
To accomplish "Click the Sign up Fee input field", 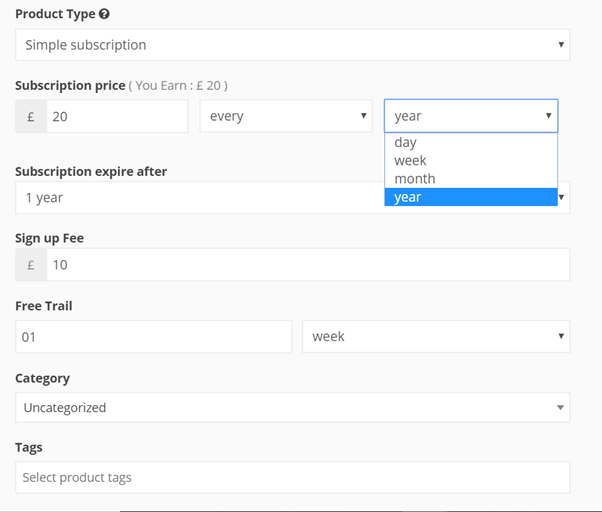I will pyautogui.click(x=307, y=265).
